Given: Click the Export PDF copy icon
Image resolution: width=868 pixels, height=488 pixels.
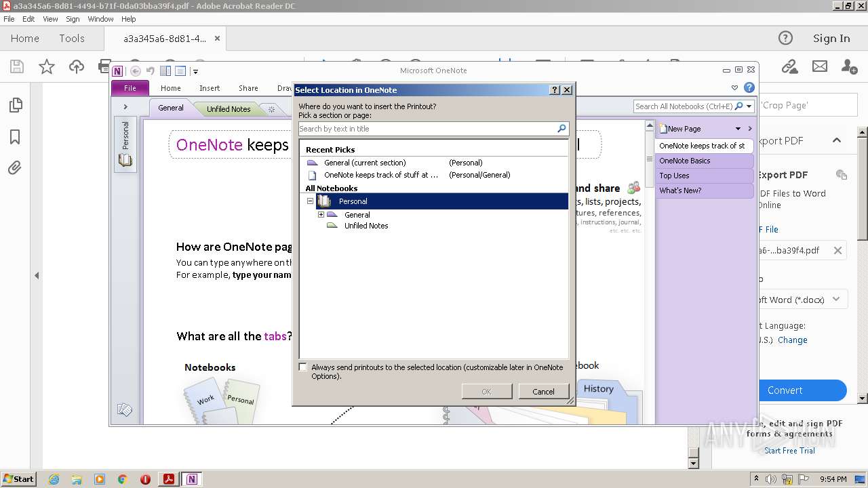Looking at the screenshot, I should pos(842,174).
